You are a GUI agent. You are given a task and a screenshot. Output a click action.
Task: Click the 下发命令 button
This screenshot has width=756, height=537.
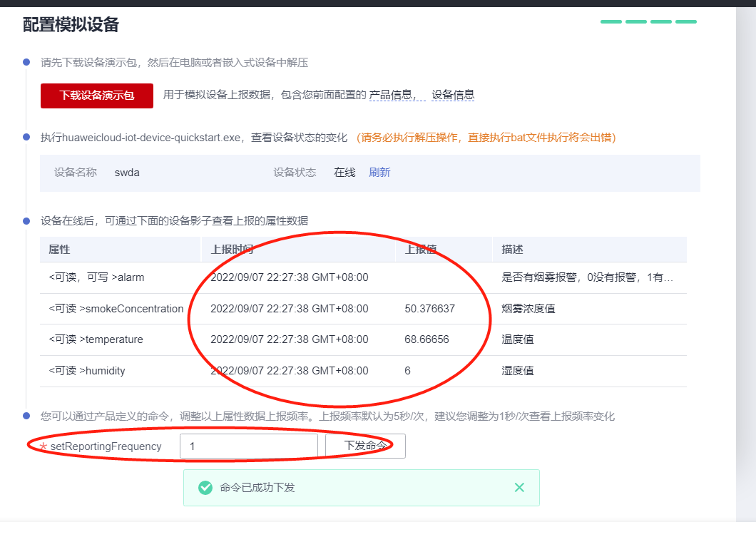(365, 446)
